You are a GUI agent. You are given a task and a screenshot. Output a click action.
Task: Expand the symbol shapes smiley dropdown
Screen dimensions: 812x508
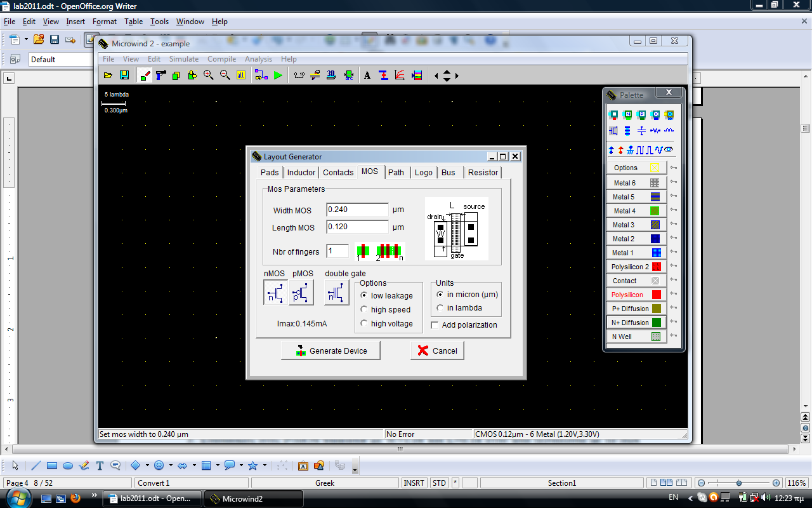click(x=171, y=465)
